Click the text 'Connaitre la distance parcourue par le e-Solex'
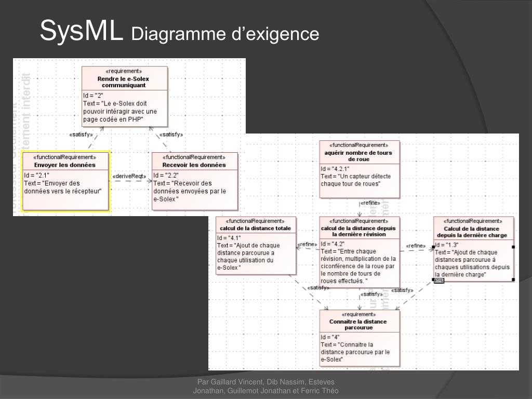 pyautogui.click(x=355, y=352)
